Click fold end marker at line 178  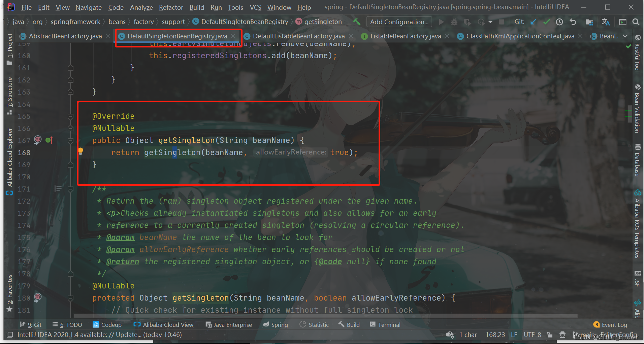70,274
